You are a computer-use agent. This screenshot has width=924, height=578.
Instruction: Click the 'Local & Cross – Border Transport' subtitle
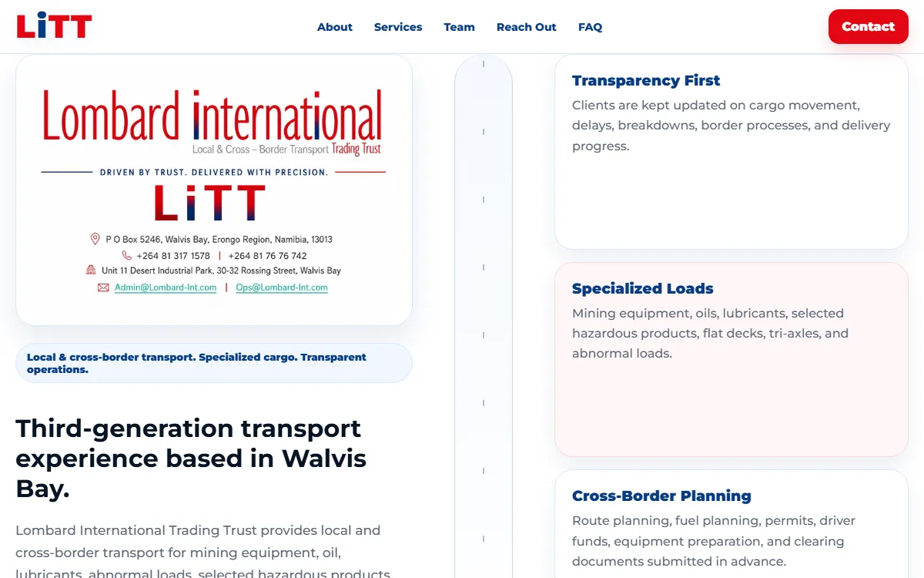coord(260,150)
